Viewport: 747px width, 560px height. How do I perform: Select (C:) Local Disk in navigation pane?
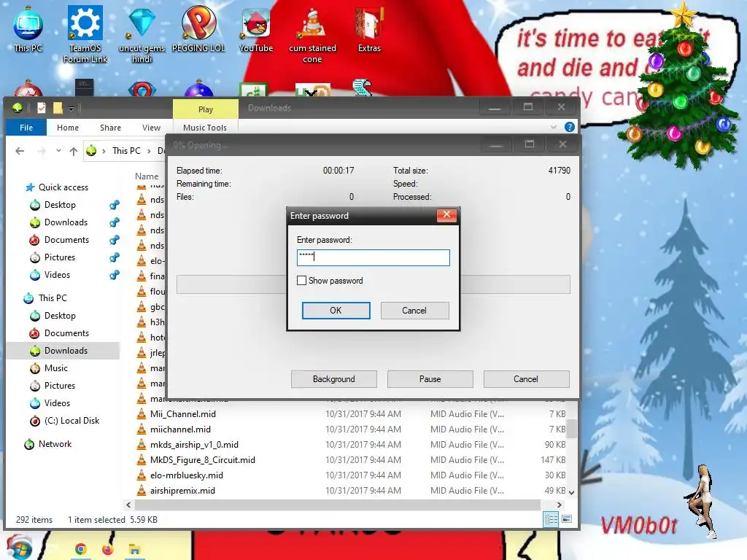[x=71, y=421]
